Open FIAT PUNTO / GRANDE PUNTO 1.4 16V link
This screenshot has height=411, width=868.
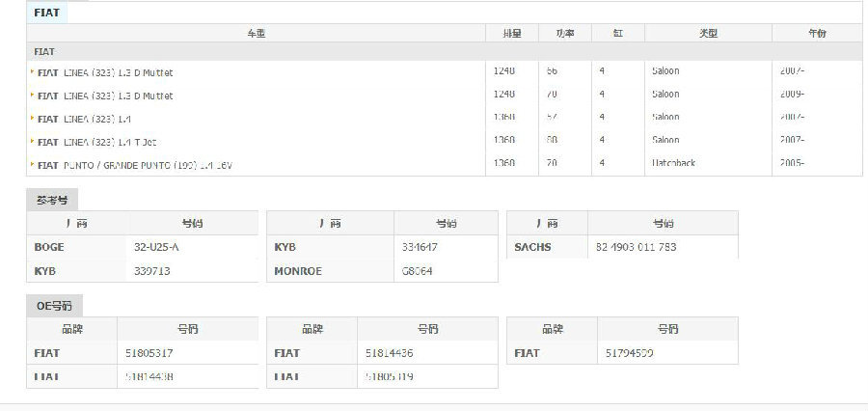tap(134, 166)
